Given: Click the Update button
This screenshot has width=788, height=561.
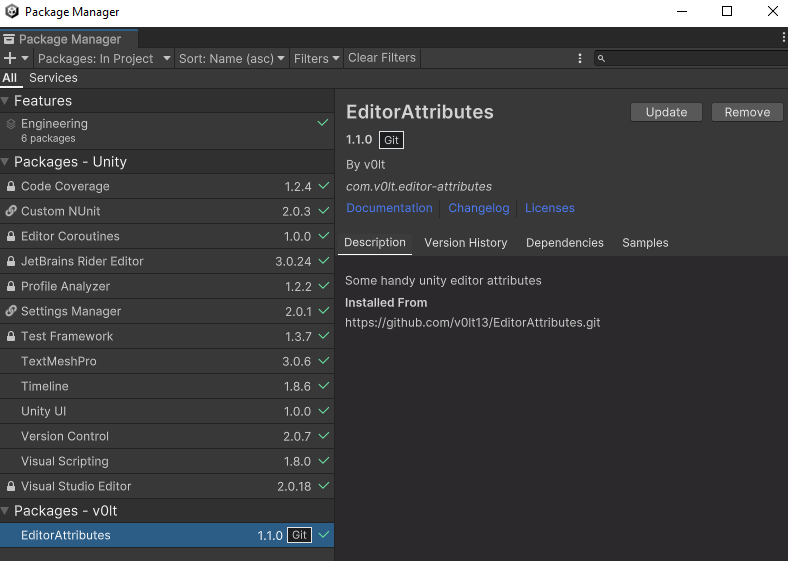Looking at the screenshot, I should click(x=666, y=112).
